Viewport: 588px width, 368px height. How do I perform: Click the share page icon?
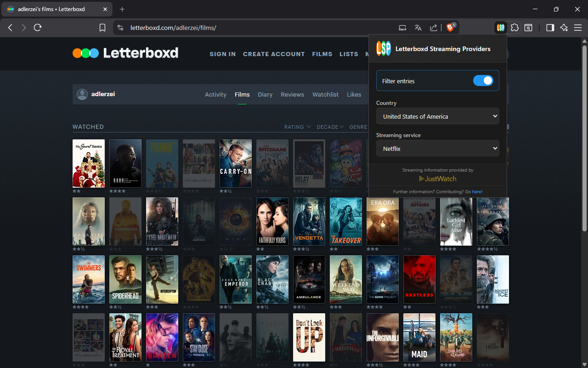433,28
